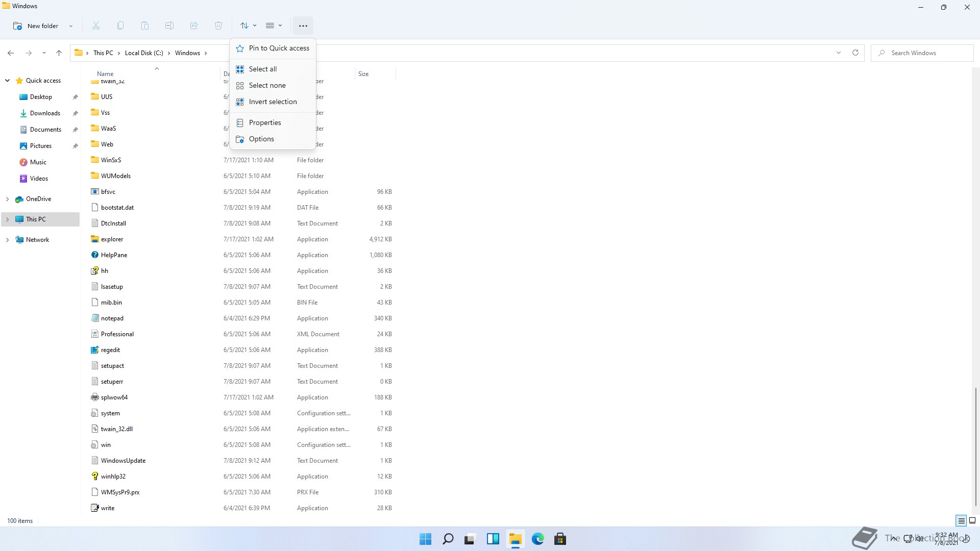The image size is (980, 551).
Task: Select the WinSxS folder icon
Action: [94, 160]
